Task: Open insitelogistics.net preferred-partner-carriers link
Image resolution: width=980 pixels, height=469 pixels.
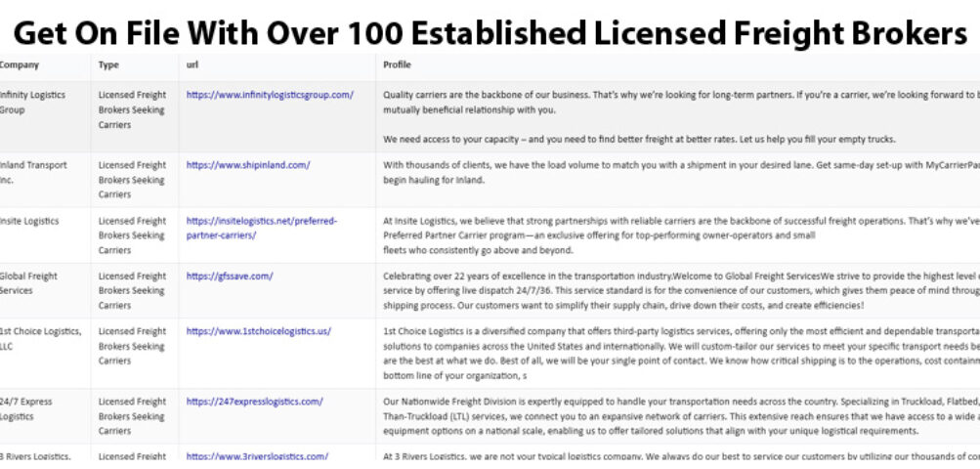Action: point(261,229)
